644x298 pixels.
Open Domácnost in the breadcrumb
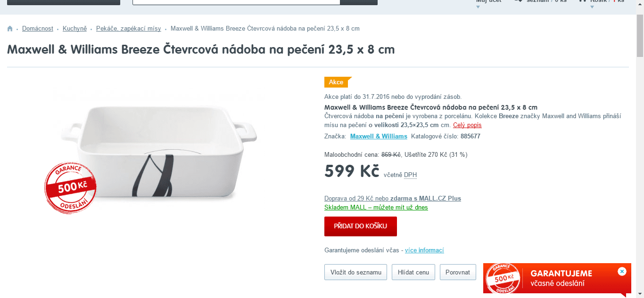tap(38, 29)
